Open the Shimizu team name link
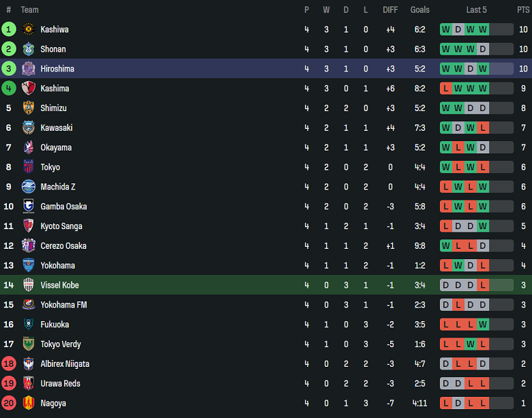The image size is (532, 418). [x=53, y=108]
